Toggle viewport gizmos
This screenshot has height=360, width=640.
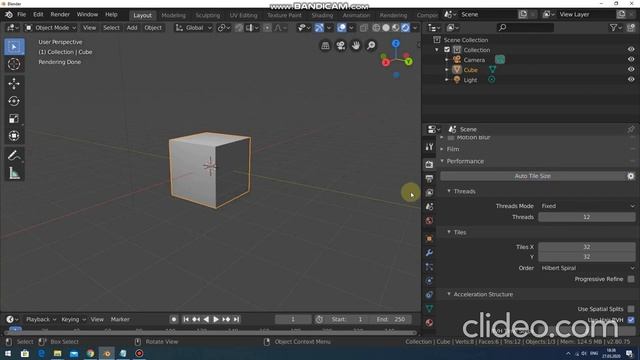point(319,28)
